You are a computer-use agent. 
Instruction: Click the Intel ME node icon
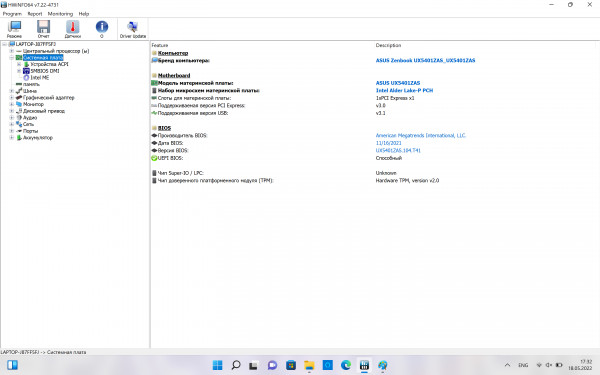[x=26, y=77]
